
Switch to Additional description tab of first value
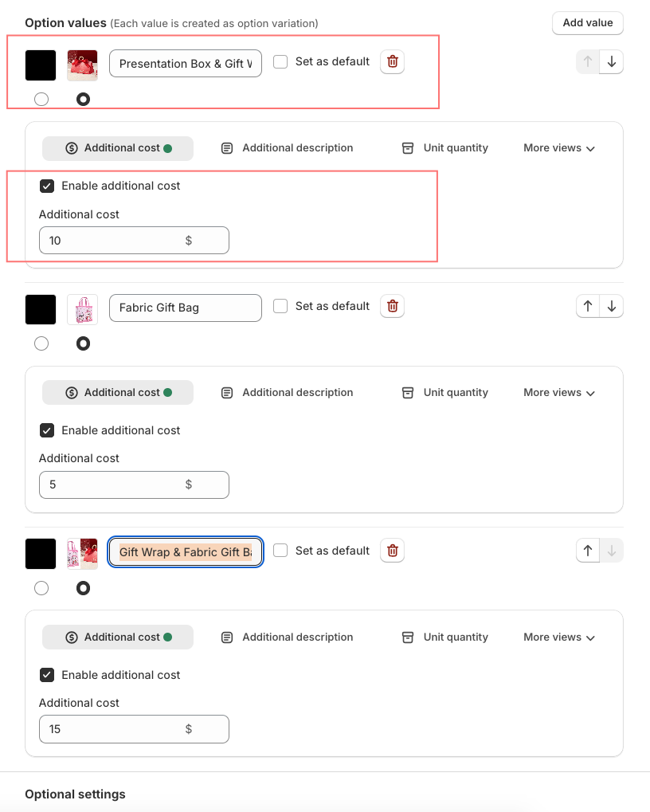click(x=288, y=148)
